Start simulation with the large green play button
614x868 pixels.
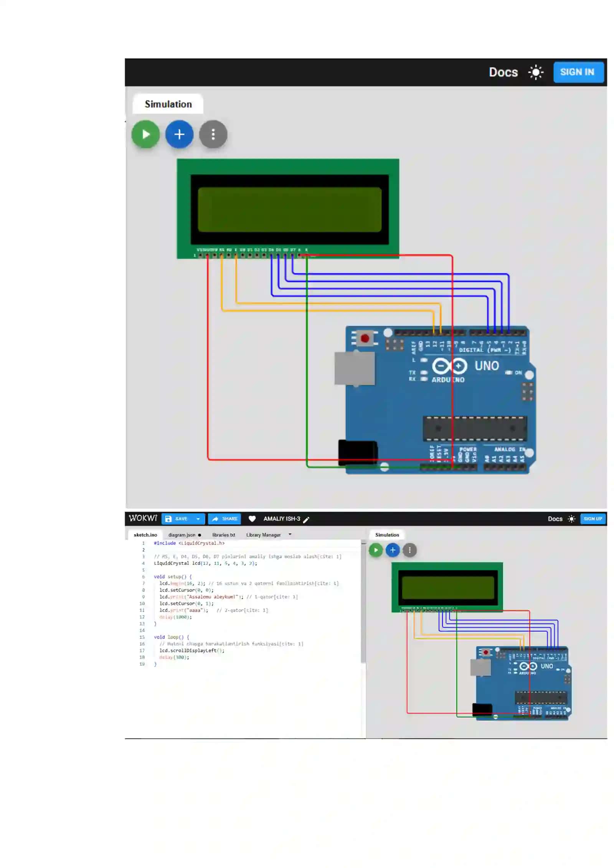point(145,134)
